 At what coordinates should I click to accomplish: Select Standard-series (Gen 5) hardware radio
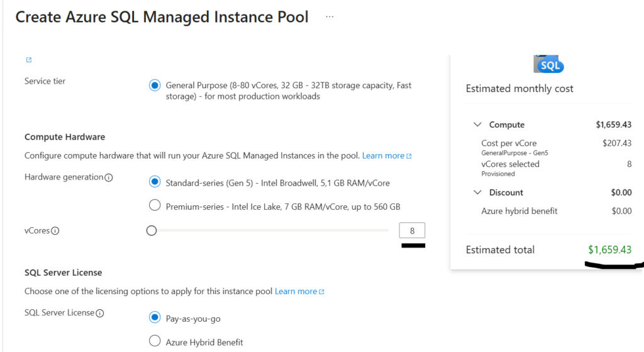[x=155, y=182]
